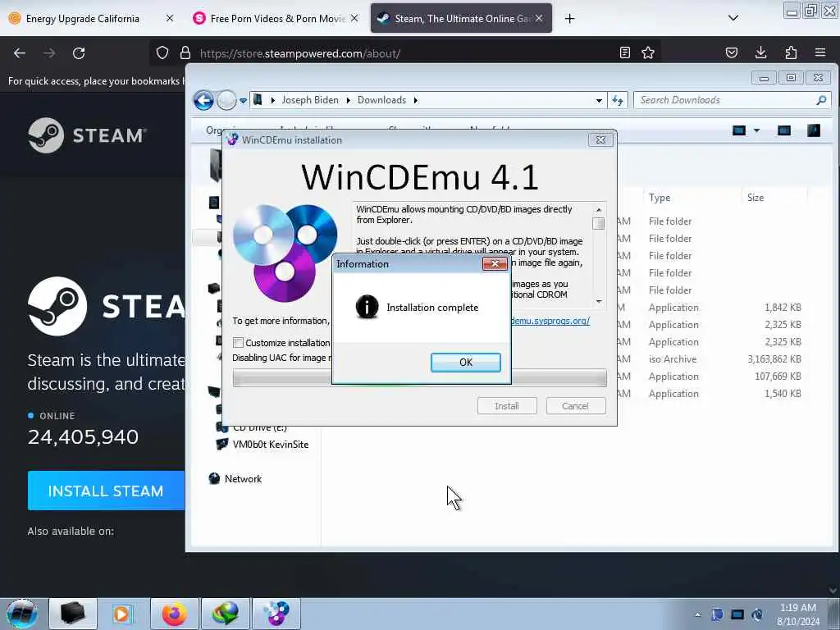Click the Explorer help icon
This screenshot has width=840, height=630.
coord(813,130)
